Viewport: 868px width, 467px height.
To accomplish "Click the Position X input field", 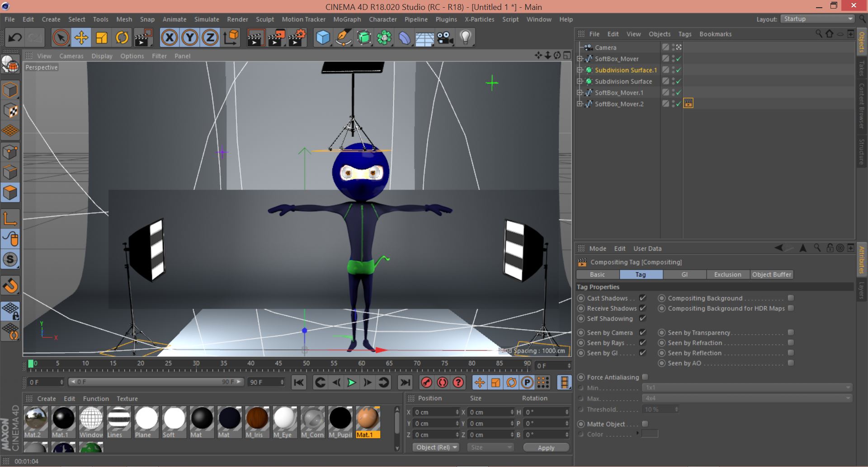I will [x=435, y=412].
